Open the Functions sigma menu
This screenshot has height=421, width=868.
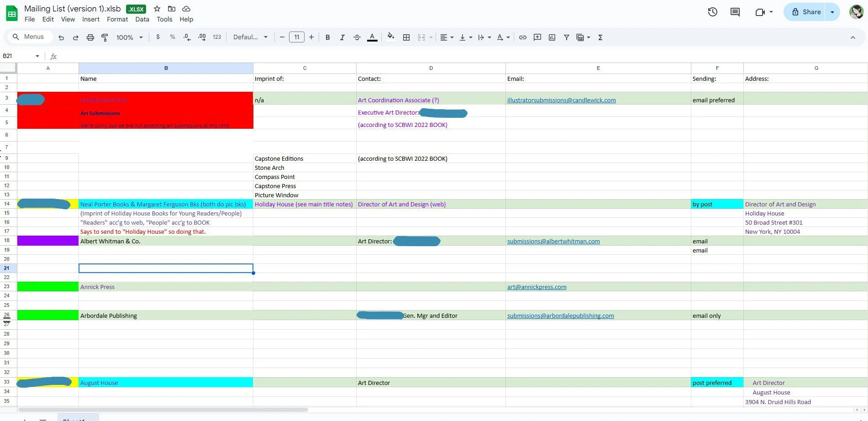click(600, 37)
